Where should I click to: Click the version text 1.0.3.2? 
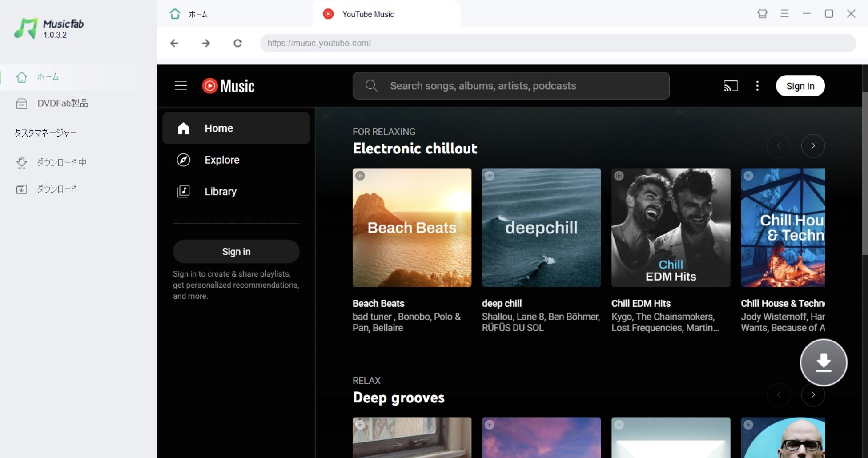click(x=55, y=35)
